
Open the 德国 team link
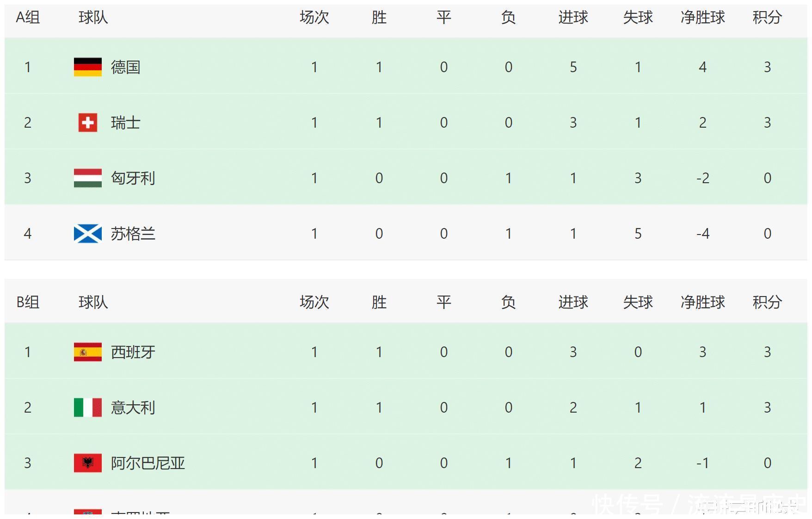[125, 67]
